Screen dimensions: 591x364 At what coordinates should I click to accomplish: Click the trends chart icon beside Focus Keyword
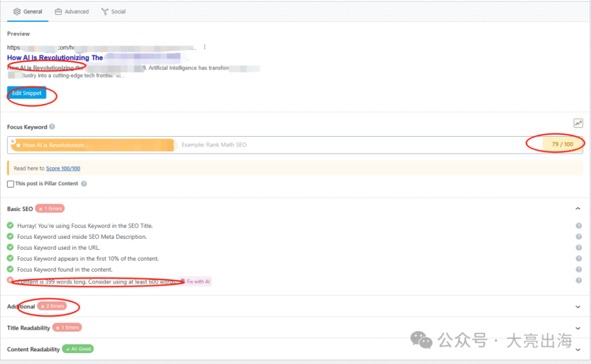click(x=578, y=123)
